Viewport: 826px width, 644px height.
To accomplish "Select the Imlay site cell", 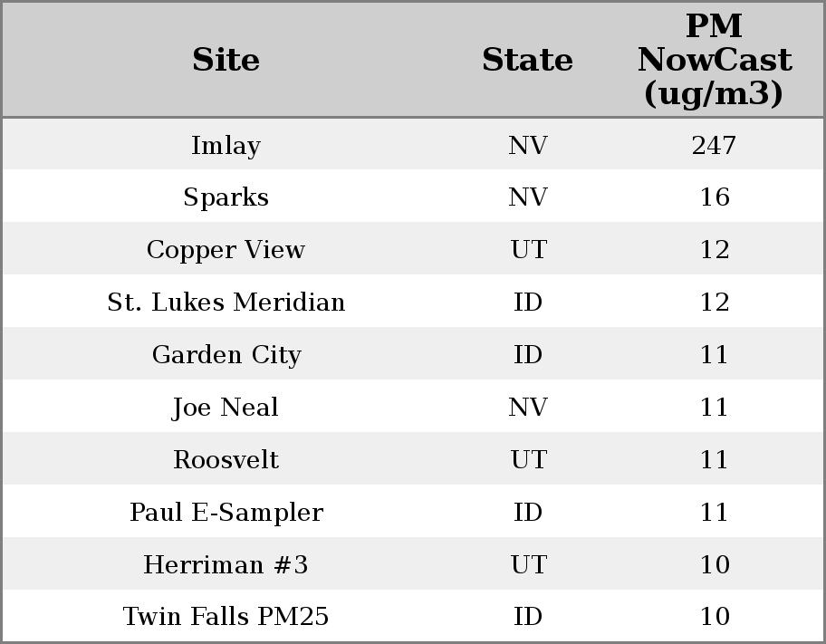I will pyautogui.click(x=226, y=146).
